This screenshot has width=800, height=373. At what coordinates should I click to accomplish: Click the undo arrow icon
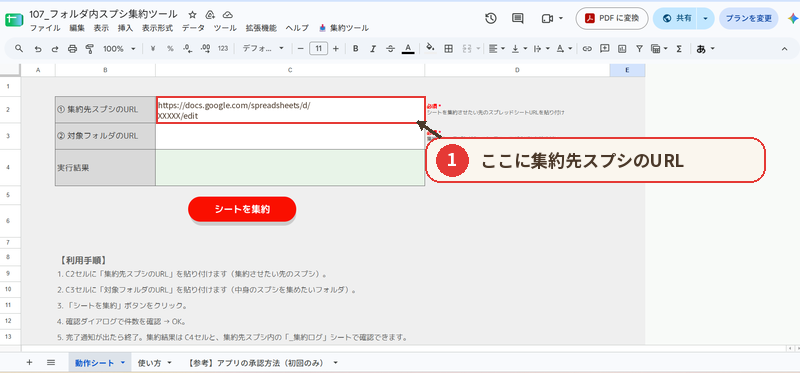(38, 49)
